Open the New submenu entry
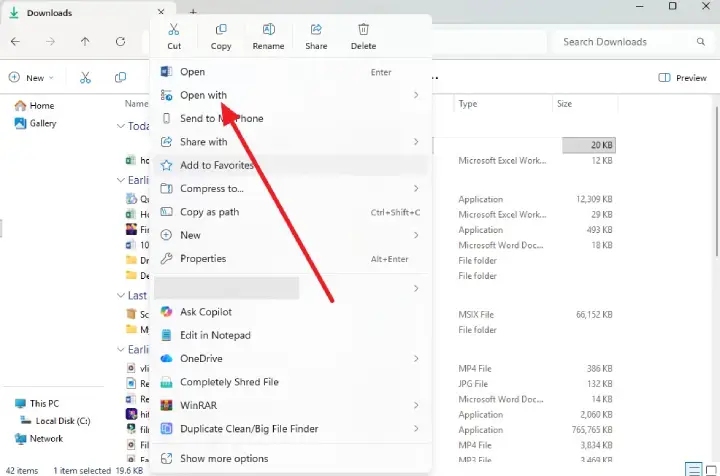The width and height of the screenshot is (720, 476). 292,235
